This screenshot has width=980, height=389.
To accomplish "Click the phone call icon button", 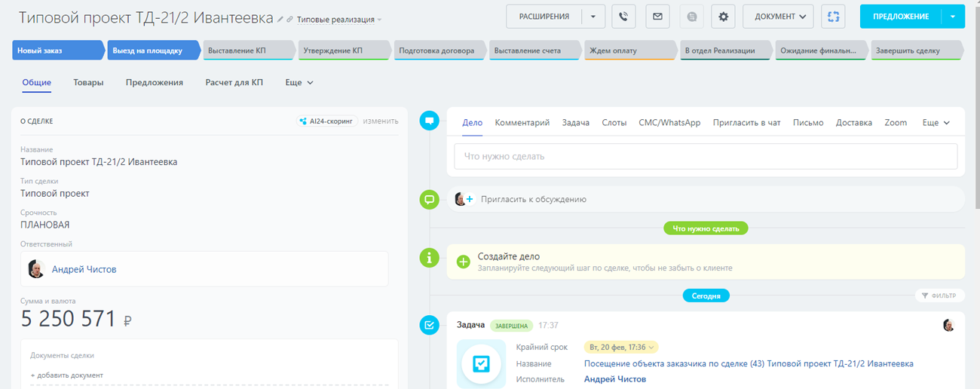I will click(623, 17).
